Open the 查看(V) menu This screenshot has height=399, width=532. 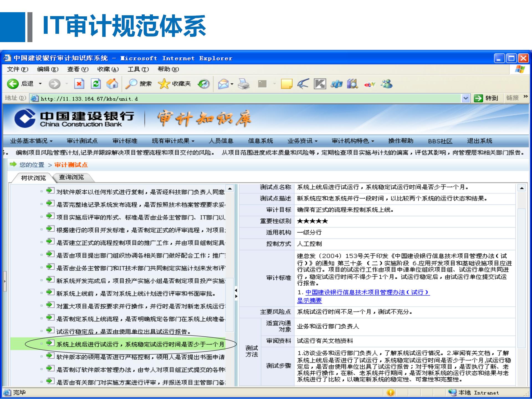(78, 69)
